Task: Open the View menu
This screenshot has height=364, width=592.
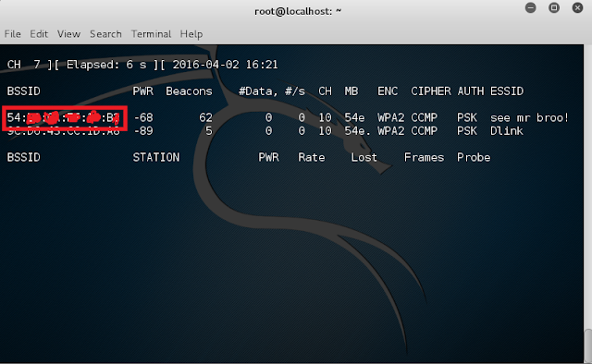Action: [68, 34]
